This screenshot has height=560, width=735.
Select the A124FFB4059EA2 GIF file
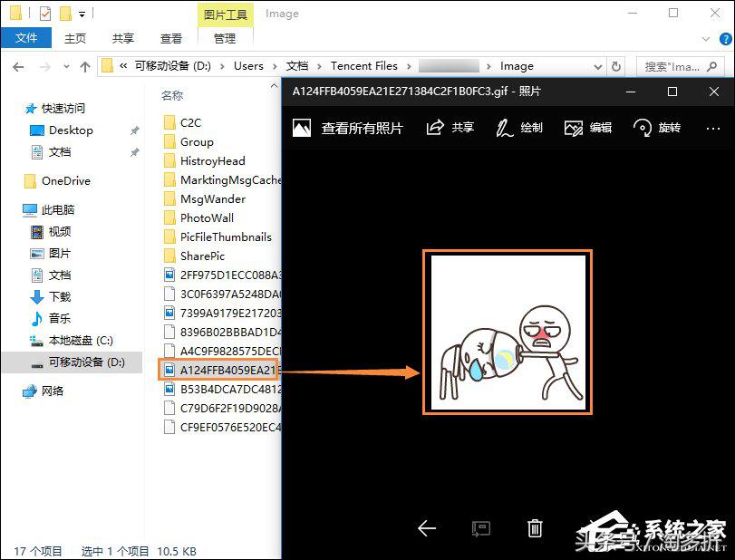(x=218, y=370)
